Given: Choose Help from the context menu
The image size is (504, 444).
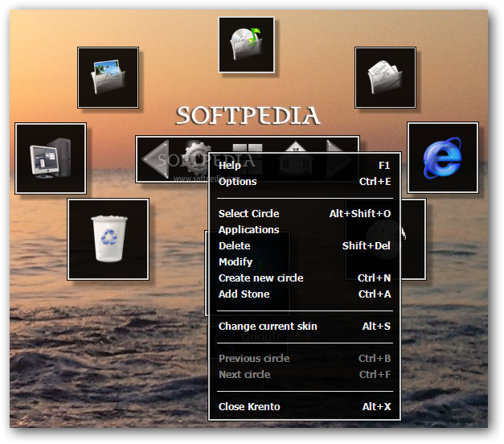Looking at the screenshot, I should (304, 166).
